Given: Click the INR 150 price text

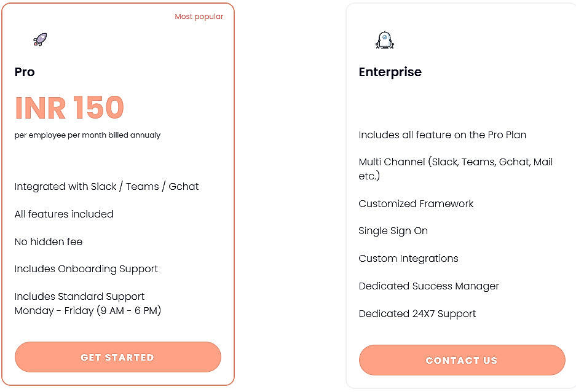Looking at the screenshot, I should tap(69, 108).
